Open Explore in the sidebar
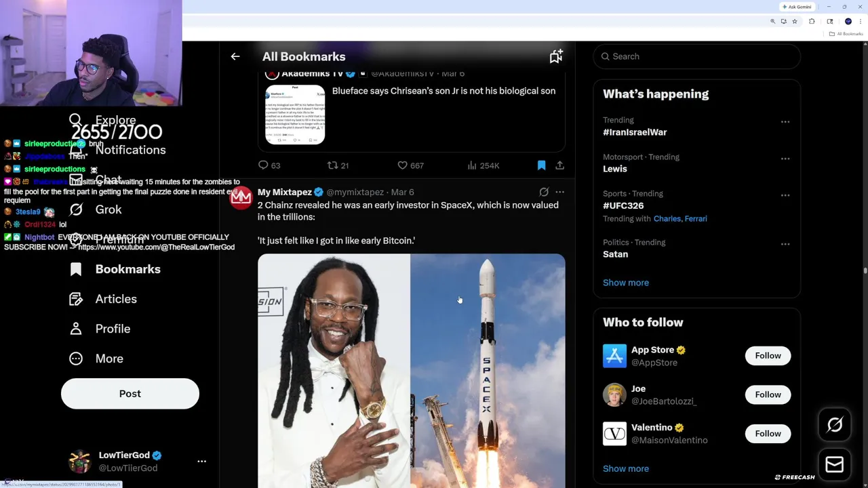 point(103,120)
